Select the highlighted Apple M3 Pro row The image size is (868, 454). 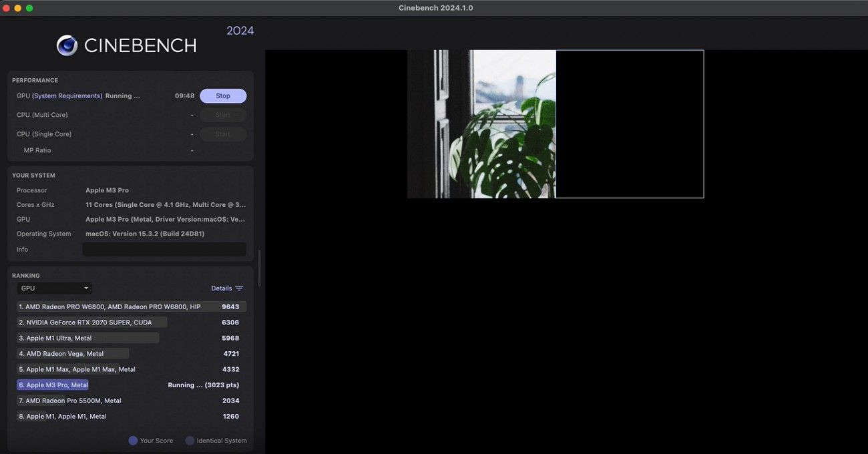[53, 385]
